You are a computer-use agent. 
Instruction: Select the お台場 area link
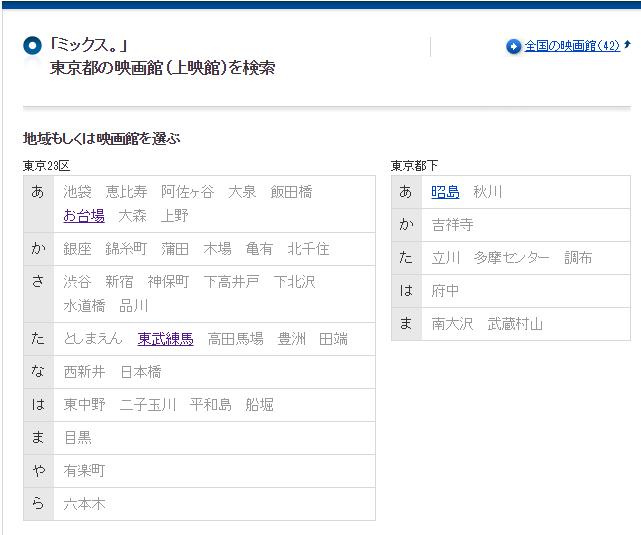84,215
